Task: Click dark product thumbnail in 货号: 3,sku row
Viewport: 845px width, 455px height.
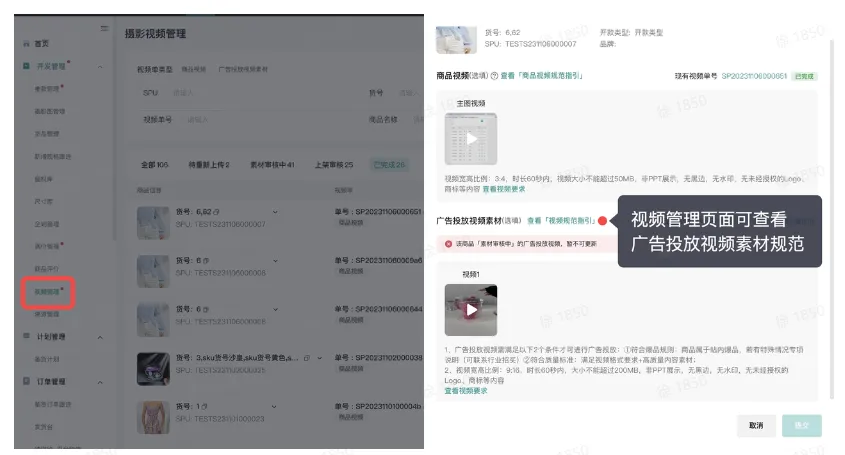Action: pyautogui.click(x=153, y=369)
